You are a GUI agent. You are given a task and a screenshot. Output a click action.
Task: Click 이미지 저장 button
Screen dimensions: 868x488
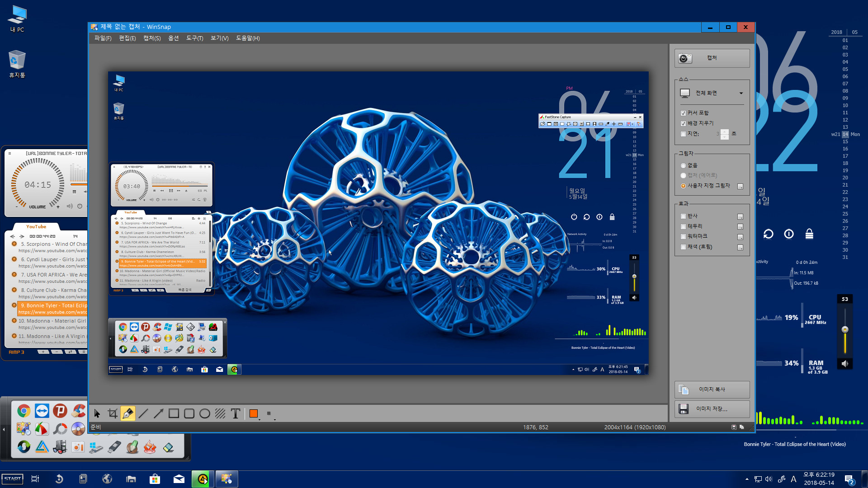pos(711,409)
